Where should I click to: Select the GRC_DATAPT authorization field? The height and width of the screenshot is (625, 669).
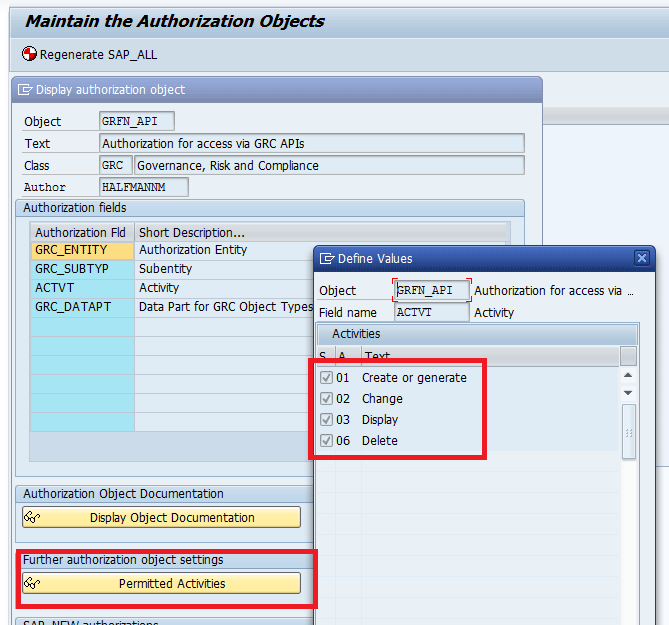(x=82, y=307)
